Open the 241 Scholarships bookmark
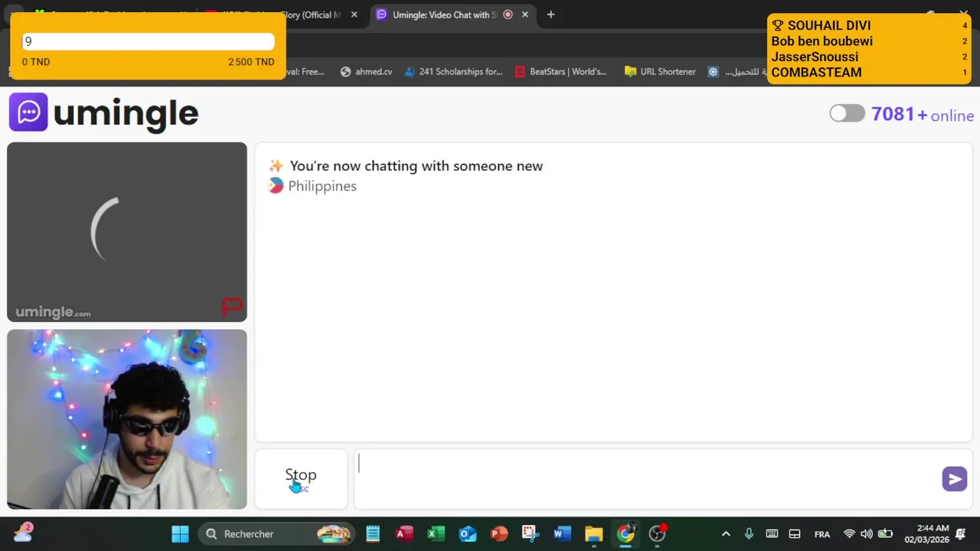 pos(453,71)
